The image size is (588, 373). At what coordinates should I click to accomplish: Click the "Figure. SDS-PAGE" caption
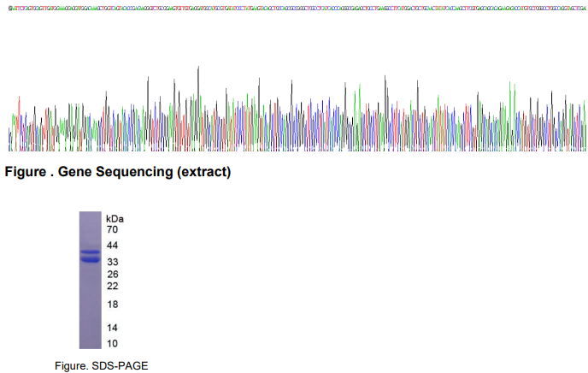(101, 365)
